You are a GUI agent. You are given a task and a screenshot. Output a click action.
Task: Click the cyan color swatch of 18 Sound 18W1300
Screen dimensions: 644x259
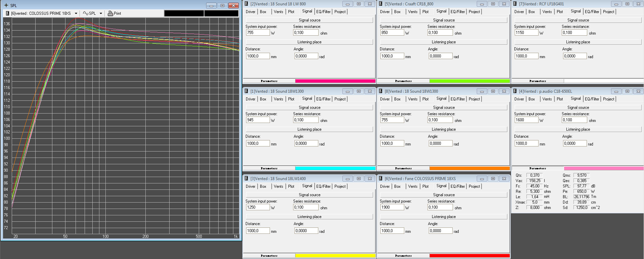tap(335, 168)
